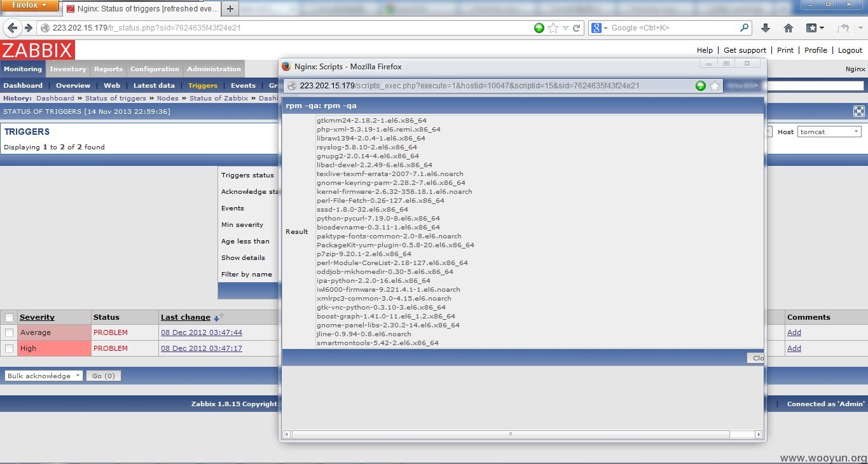This screenshot has width=868, height=464.
Task: Open the Monitoring main menu tab
Action: pyautogui.click(x=23, y=69)
